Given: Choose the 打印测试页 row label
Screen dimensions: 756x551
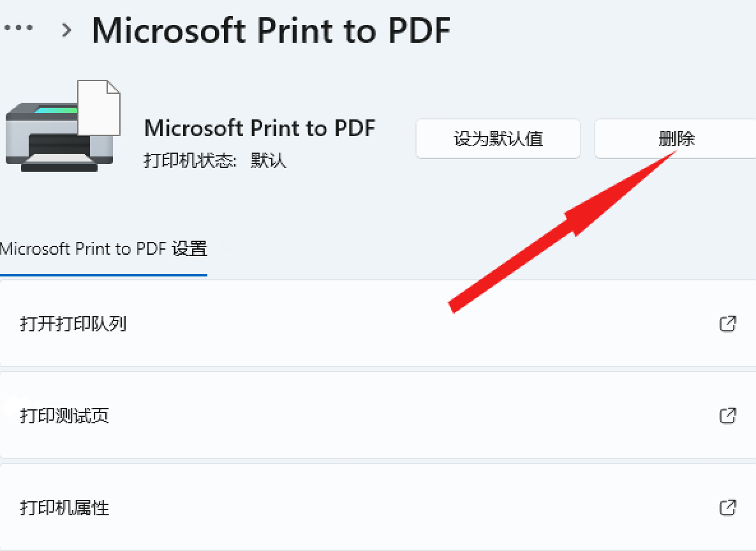Looking at the screenshot, I should click(x=64, y=416).
